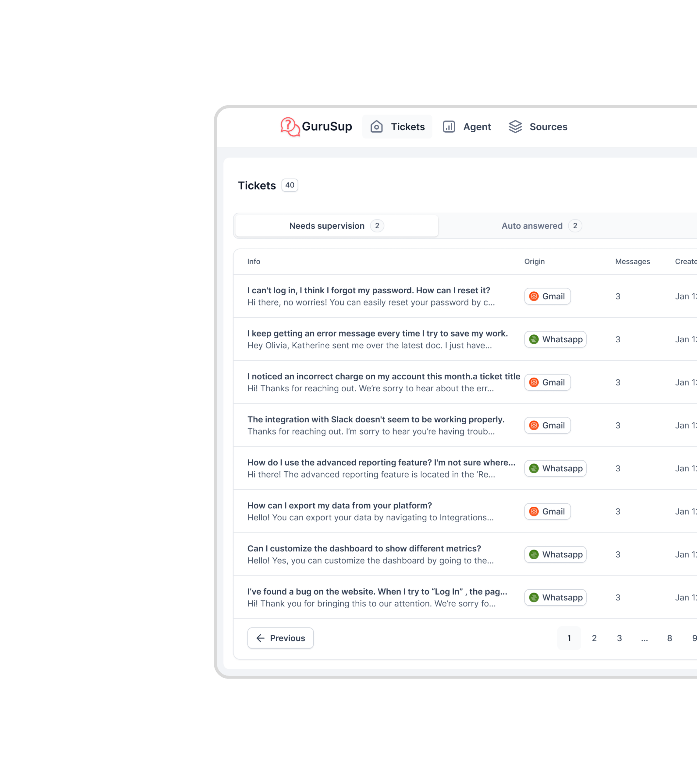Click the 40 tickets count badge
The image size is (697, 784).
click(x=290, y=185)
